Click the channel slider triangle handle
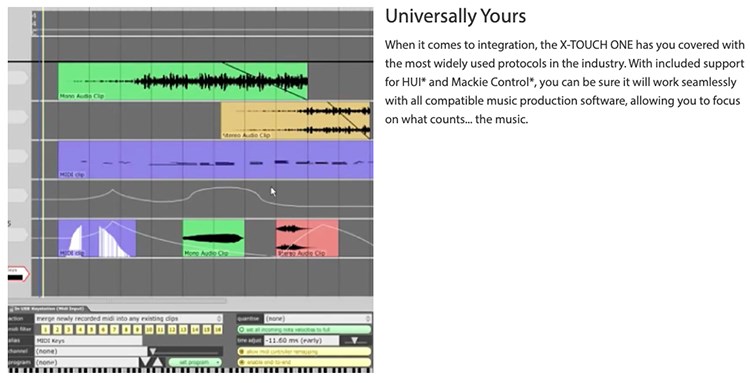The height and width of the screenshot is (383, 750). (x=153, y=351)
